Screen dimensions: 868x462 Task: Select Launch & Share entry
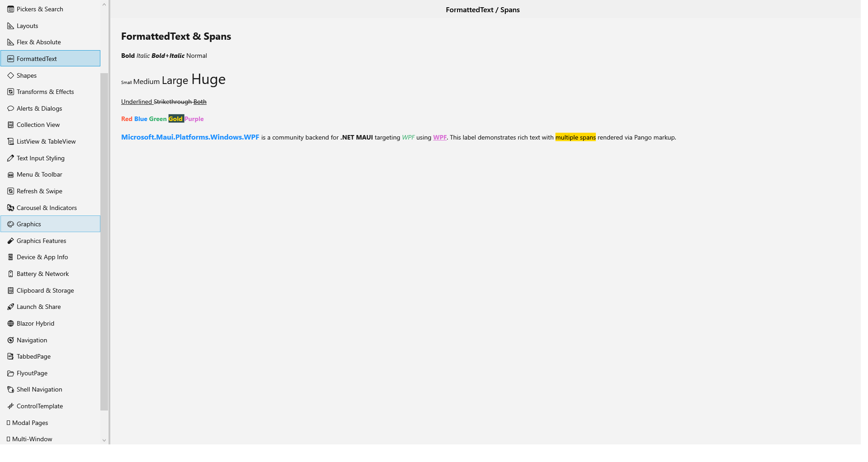tap(50, 307)
